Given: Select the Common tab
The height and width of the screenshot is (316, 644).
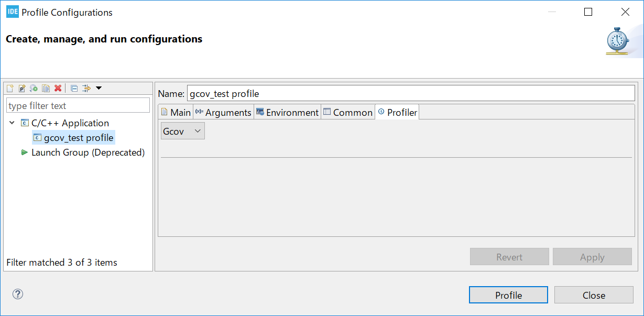Looking at the screenshot, I should (347, 112).
